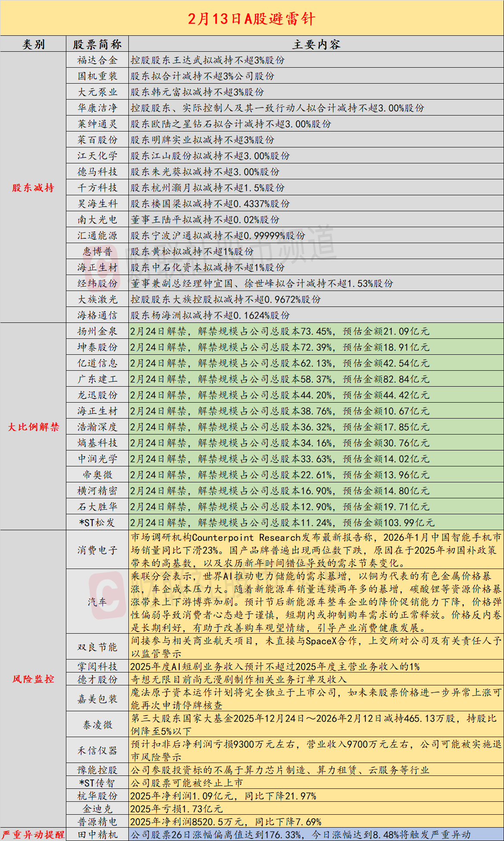Viewport: 504px width, 841px height.
Task: Select stock name 德才股份
Action: point(97,680)
